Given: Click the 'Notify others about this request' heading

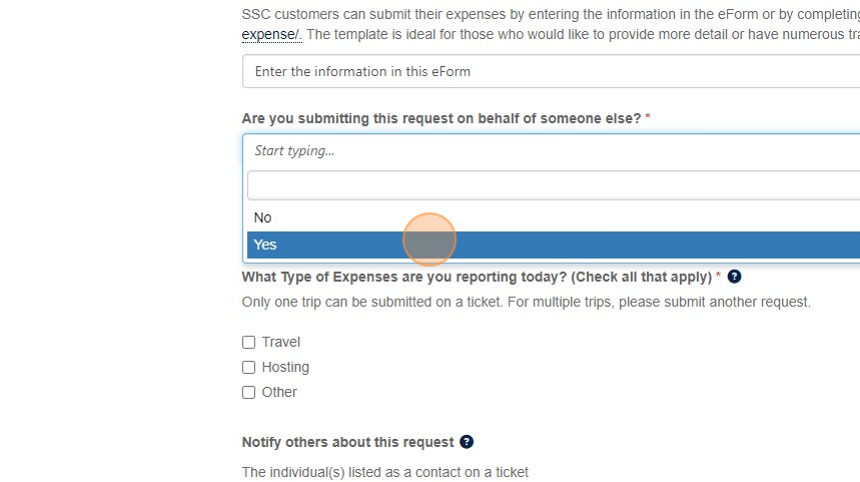Looking at the screenshot, I should click(347, 442).
